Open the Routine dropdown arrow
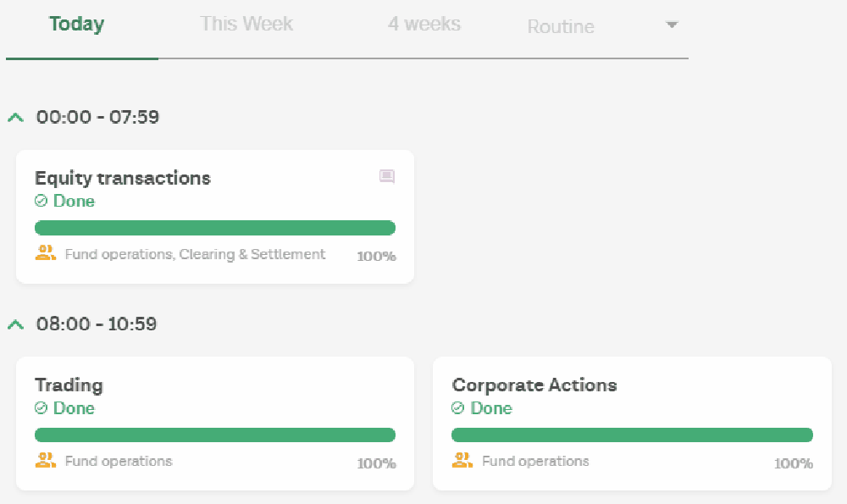This screenshot has width=847, height=504. coord(672,25)
